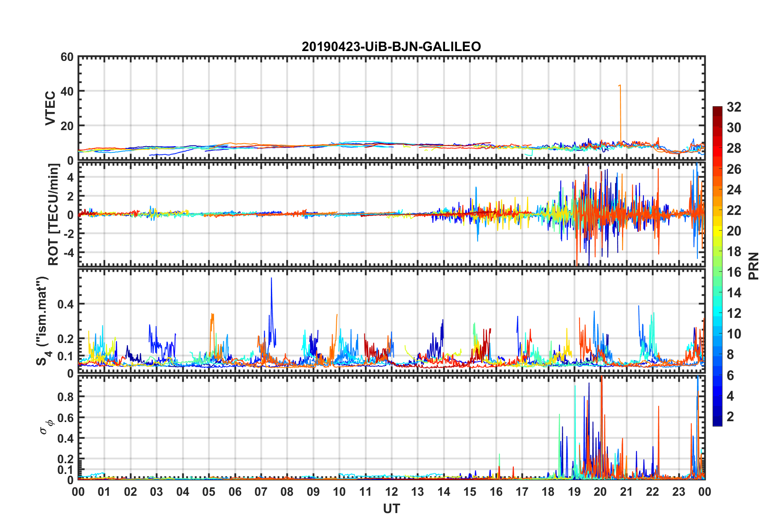Click x-axis hour tick 17
Viewport: 783px width, 532px height.
[x=522, y=492]
